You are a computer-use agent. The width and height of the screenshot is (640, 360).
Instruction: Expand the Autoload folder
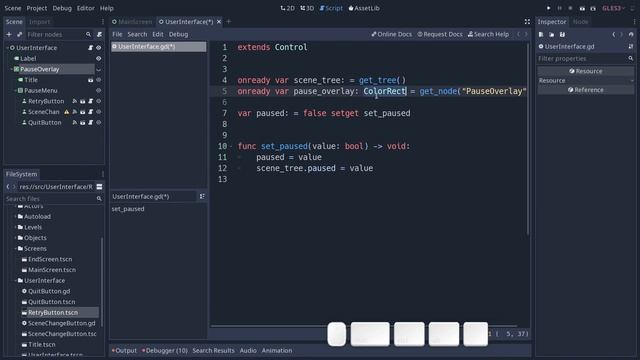point(16,217)
